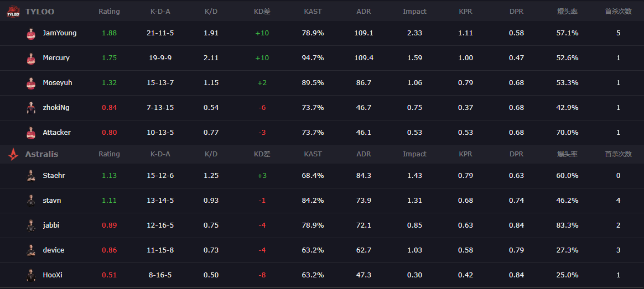Viewport: 644px width, 289px height.
Task: Open the Astralis team name link
Action: click(41, 154)
